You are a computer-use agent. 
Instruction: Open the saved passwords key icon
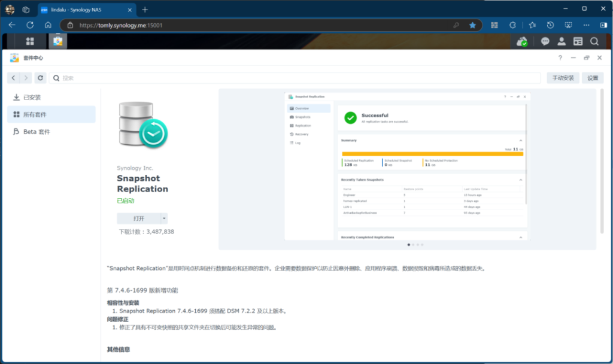point(456,25)
